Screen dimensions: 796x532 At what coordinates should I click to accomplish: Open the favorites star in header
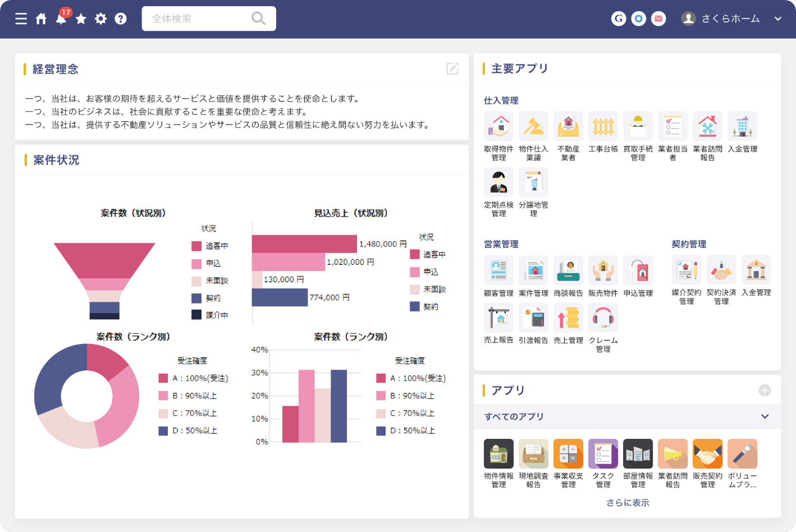tap(81, 19)
